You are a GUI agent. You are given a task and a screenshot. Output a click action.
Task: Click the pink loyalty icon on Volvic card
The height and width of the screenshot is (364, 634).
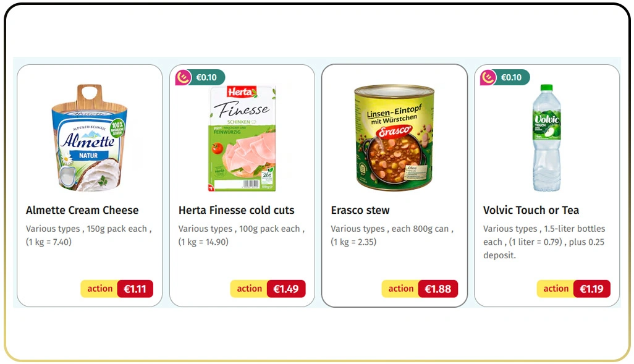point(489,77)
